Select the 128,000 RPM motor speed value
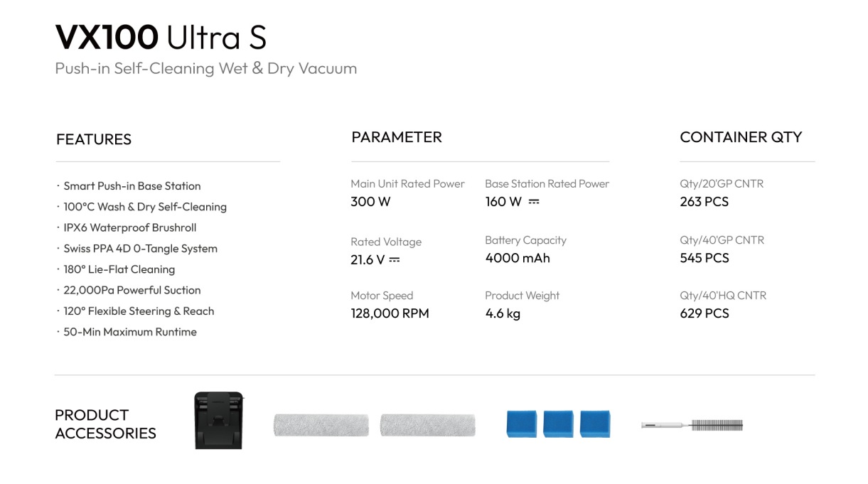Screen dimensions: 868x484 coord(390,313)
